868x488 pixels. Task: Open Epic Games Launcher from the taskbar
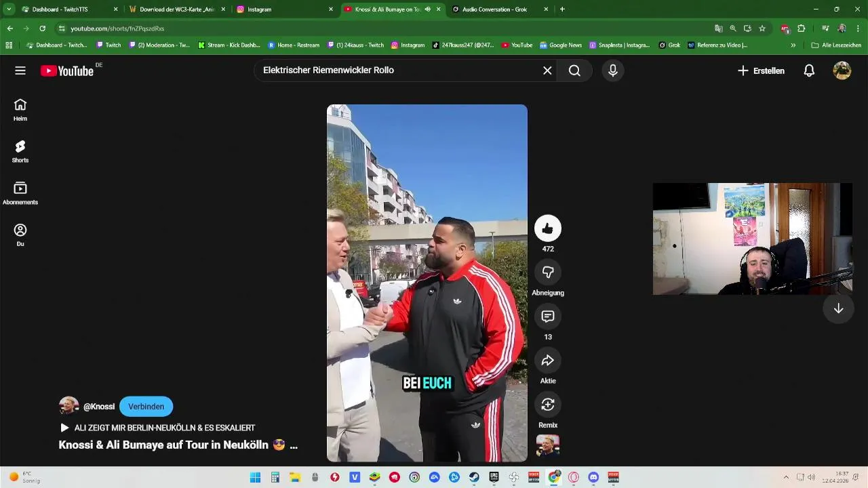[494, 477]
